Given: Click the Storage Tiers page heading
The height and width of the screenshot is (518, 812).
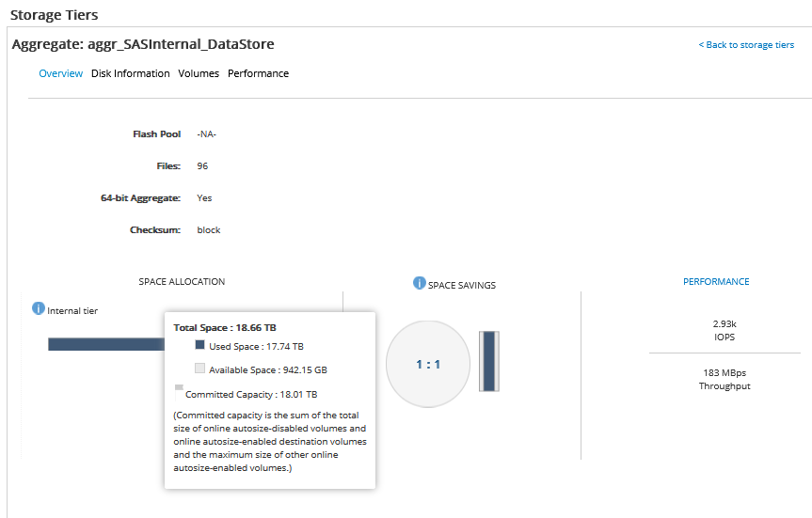Looking at the screenshot, I should [x=54, y=15].
